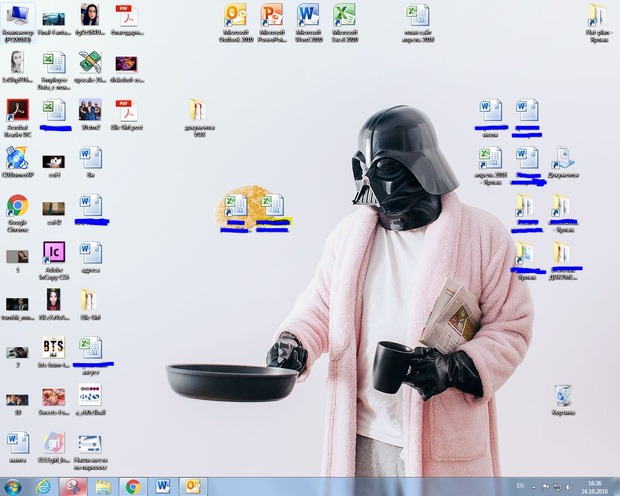
Task: Switch to Chrome window in taskbar
Action: click(x=133, y=487)
